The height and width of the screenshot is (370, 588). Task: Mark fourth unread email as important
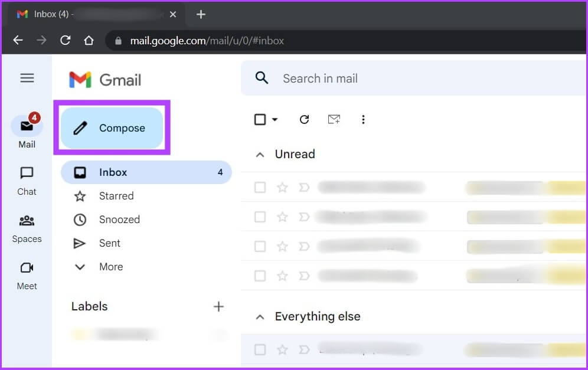coord(304,276)
